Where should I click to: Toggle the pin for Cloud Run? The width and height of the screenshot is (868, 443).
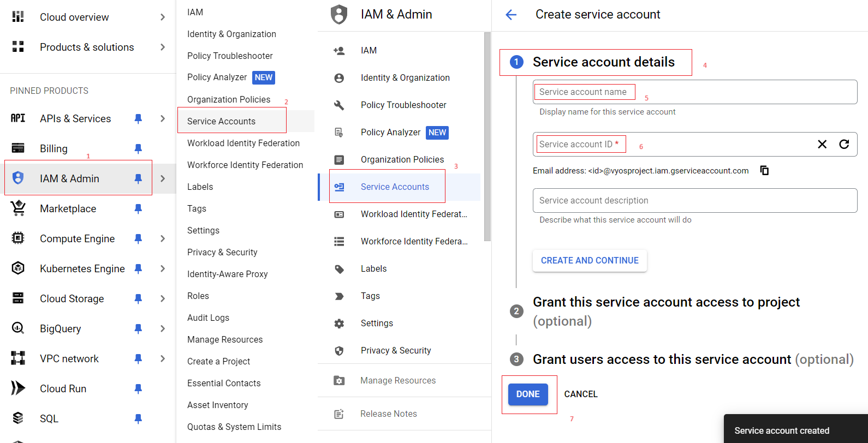pyautogui.click(x=138, y=388)
